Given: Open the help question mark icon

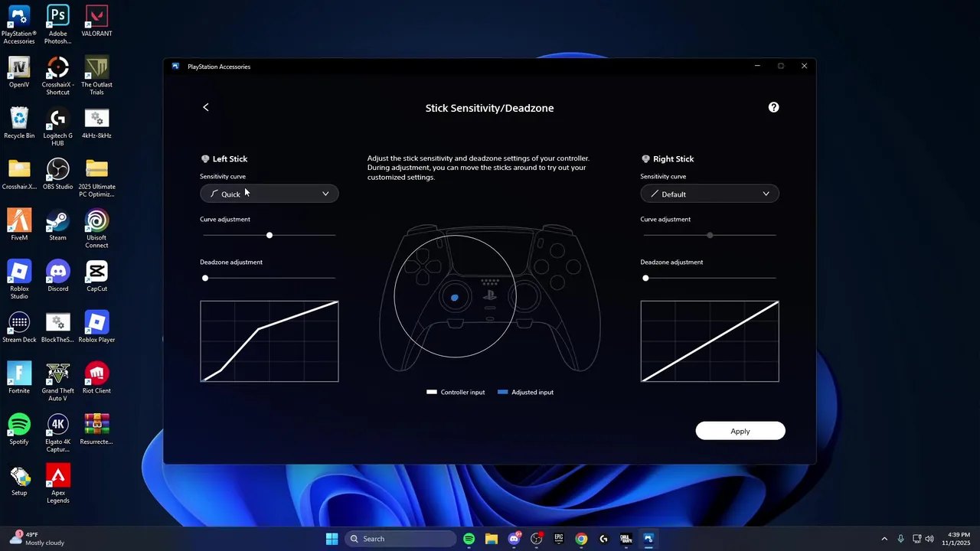Looking at the screenshot, I should click(x=773, y=107).
